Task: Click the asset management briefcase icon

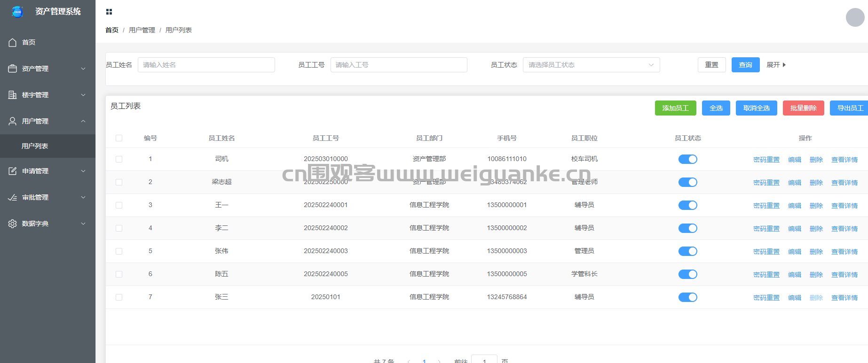Action: pyautogui.click(x=13, y=69)
